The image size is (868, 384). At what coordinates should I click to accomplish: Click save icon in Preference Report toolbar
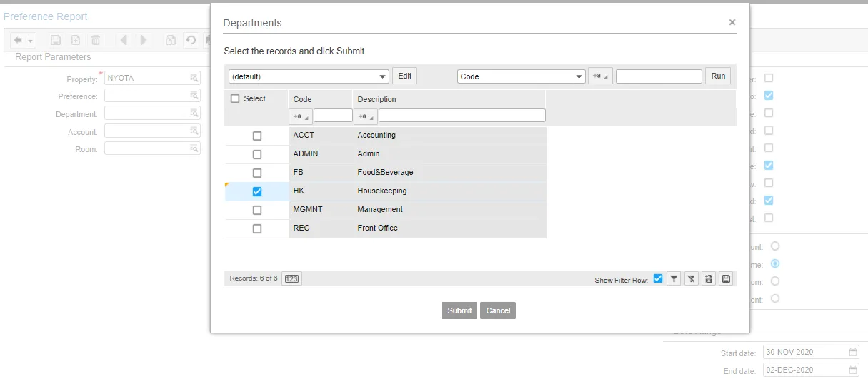click(x=55, y=40)
